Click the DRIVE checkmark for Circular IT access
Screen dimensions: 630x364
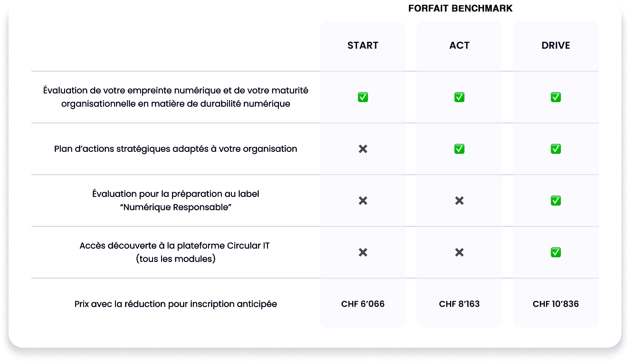pyautogui.click(x=556, y=252)
